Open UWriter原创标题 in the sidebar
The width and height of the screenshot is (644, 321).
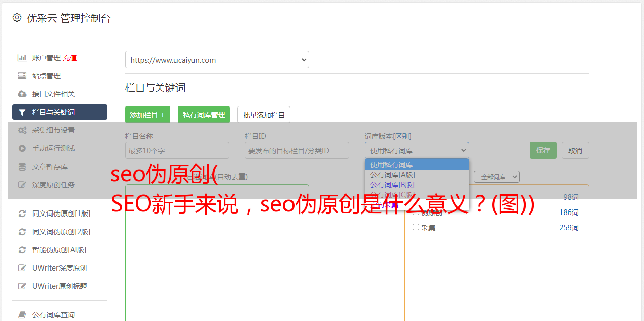[60, 286]
